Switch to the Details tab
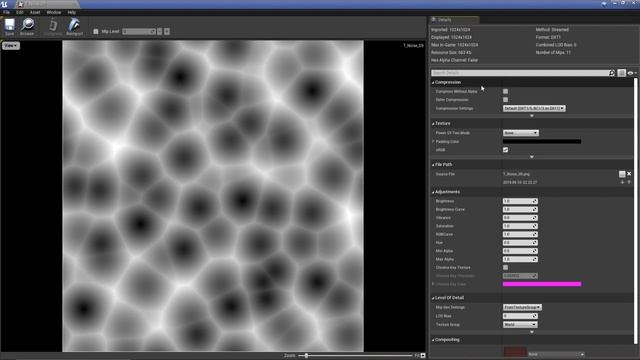 click(454, 20)
